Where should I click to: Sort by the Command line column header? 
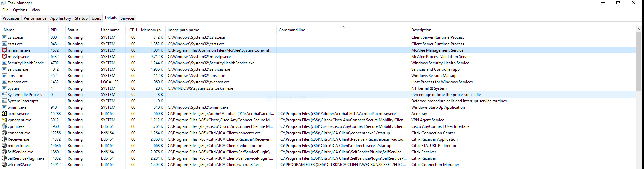pos(343,30)
